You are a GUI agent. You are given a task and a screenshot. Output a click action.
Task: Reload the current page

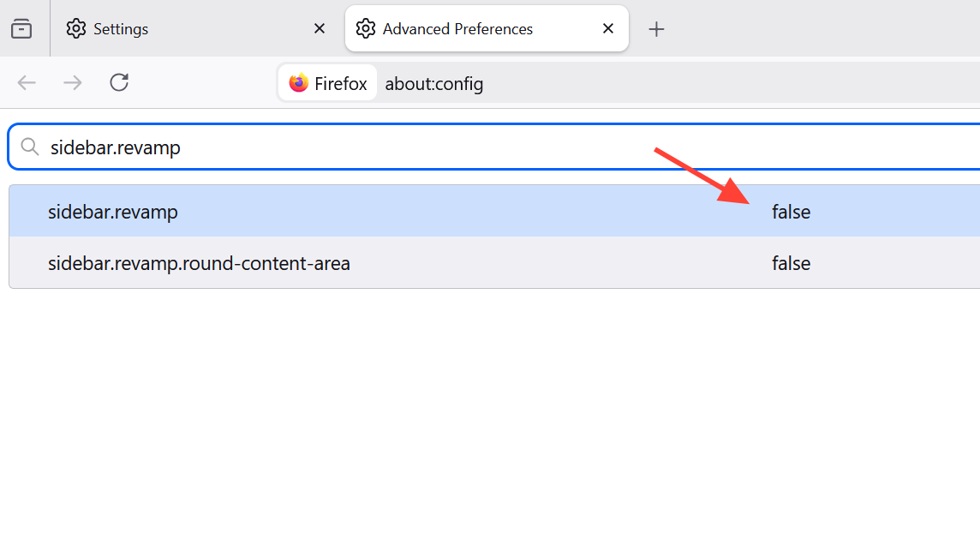119,83
